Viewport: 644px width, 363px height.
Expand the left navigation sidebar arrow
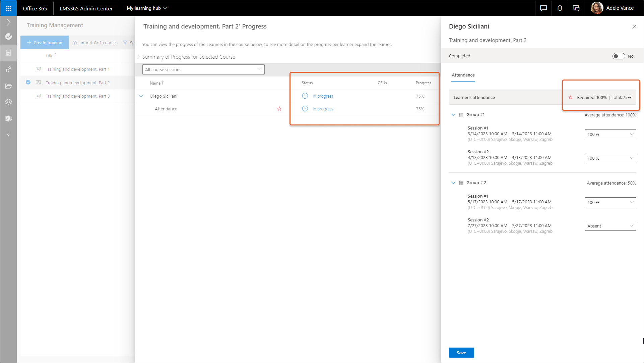8,22
